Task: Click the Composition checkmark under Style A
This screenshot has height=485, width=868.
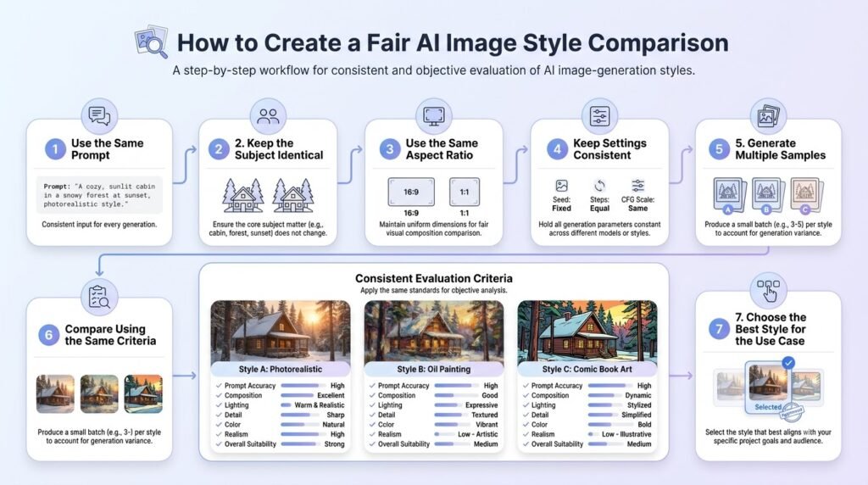Action: click(x=220, y=395)
